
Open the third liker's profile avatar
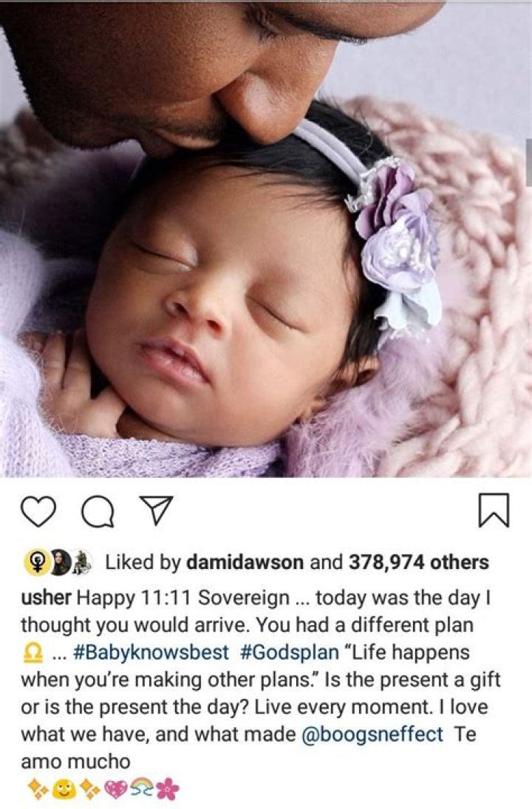click(x=81, y=563)
